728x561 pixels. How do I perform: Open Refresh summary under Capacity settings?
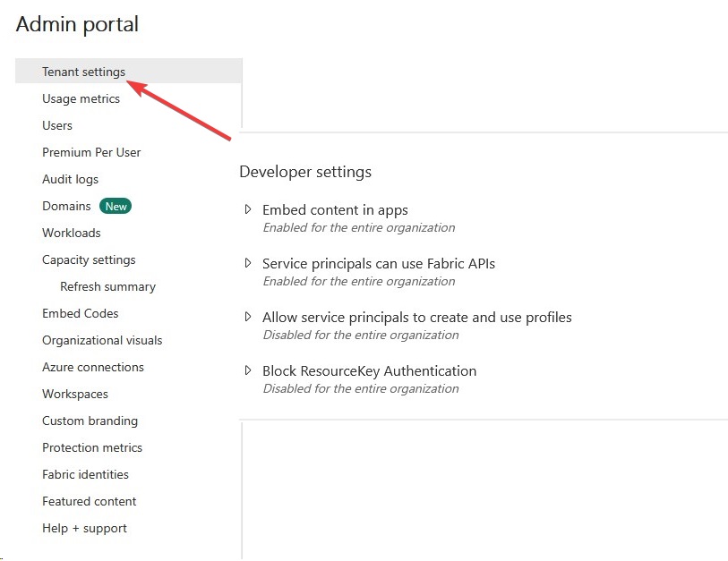point(107,286)
